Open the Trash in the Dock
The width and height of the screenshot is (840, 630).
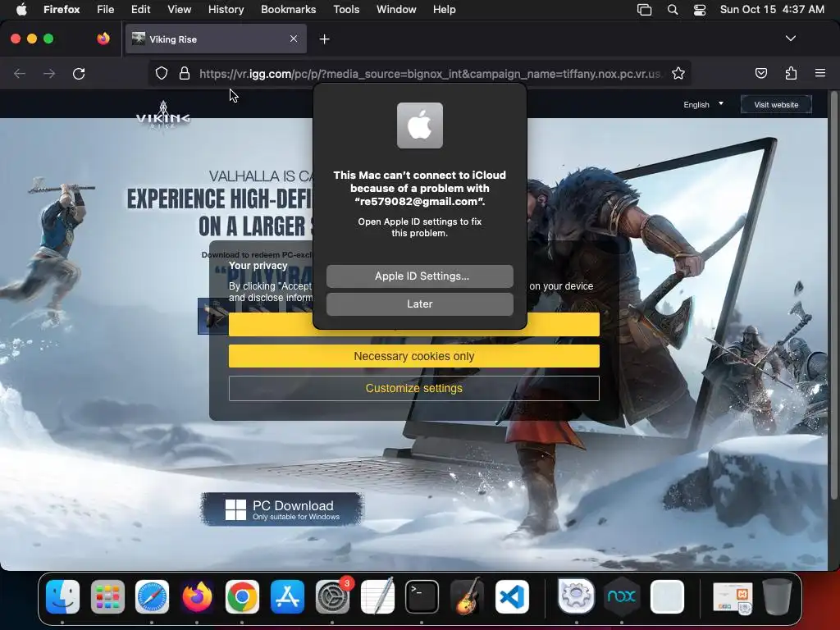[778, 597]
